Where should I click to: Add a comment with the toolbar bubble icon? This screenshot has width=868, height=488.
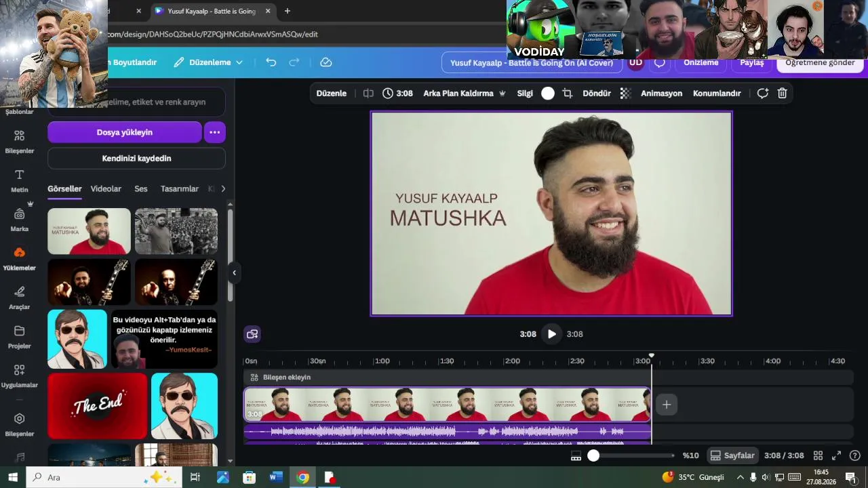tap(763, 94)
